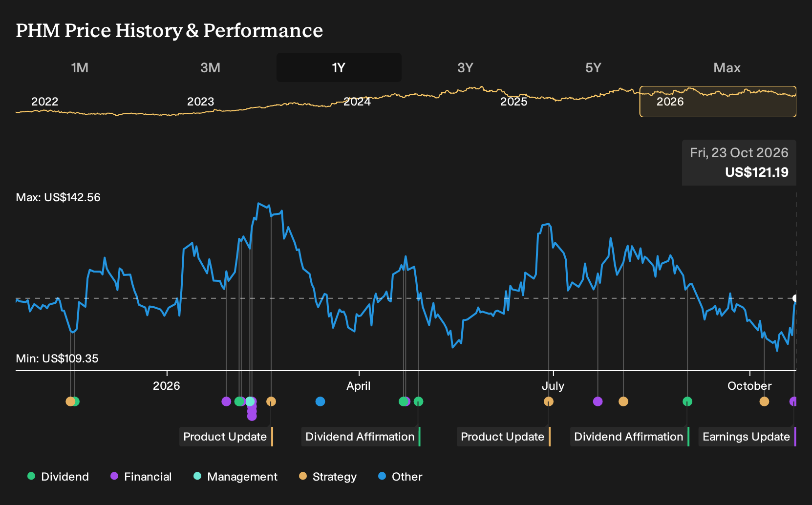Switch to the 3Y time range
This screenshot has height=505, width=812.
pyautogui.click(x=465, y=67)
